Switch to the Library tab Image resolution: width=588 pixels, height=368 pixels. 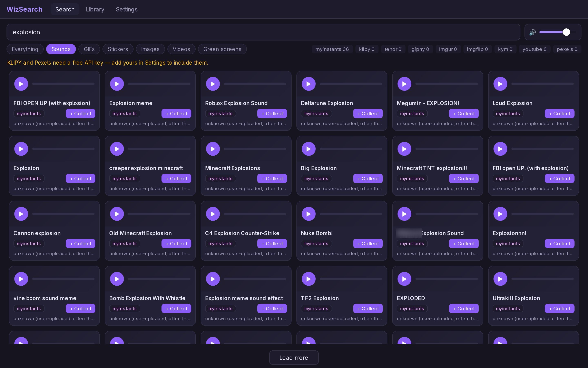coord(95,9)
